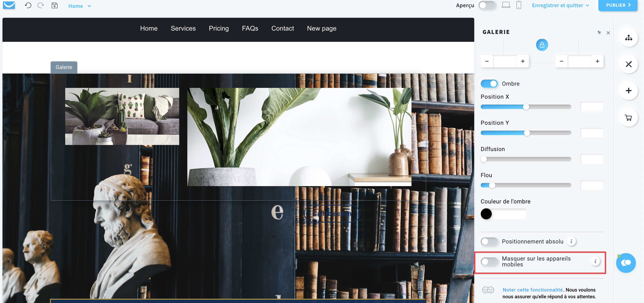
Task: Toggle Masquer sur les appareils mobiles switch
Action: pyautogui.click(x=490, y=261)
